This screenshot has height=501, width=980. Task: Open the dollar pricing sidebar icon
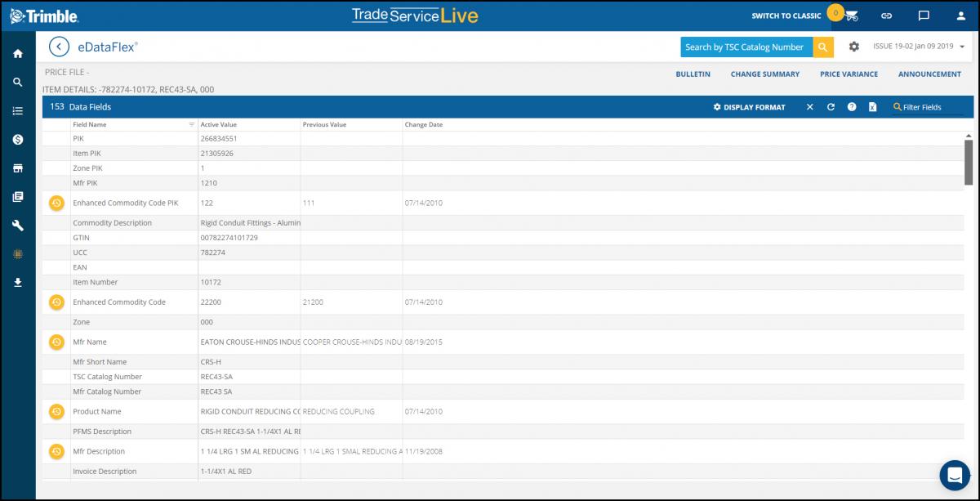[18, 140]
